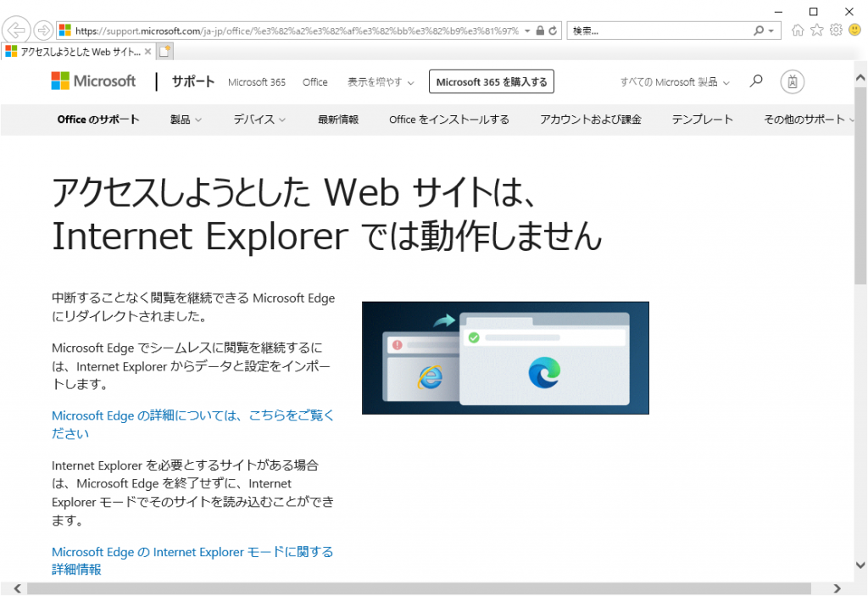Minimize the browser window
Image resolution: width=868 pixels, height=596 pixels.
click(778, 11)
